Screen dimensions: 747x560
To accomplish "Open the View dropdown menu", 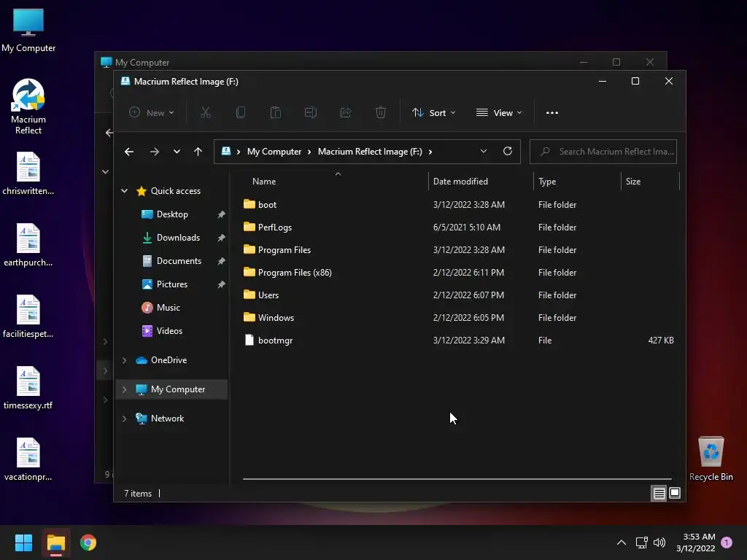I will click(x=499, y=113).
